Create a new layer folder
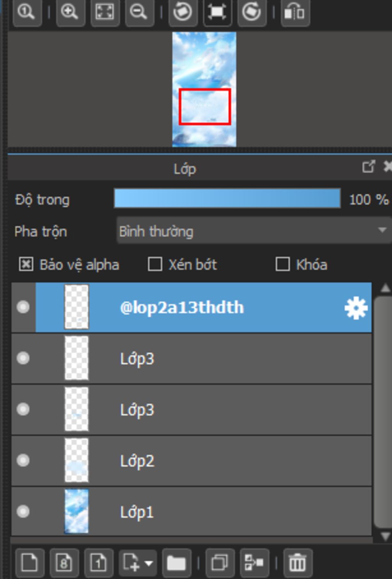The height and width of the screenshot is (579, 392). tap(176, 563)
